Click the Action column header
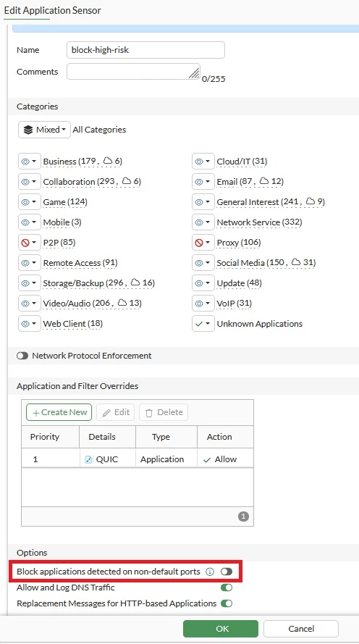Image resolution: width=359 pixels, height=644 pixels. coord(225,437)
